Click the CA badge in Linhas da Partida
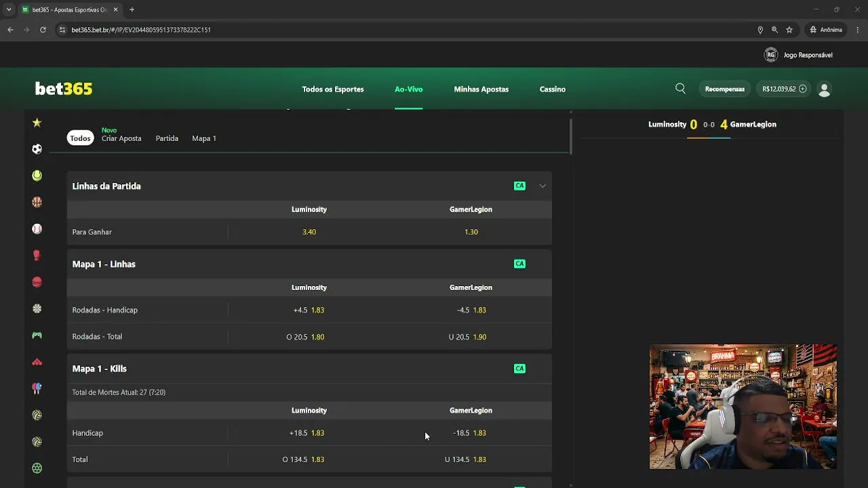868x488 pixels. coord(519,186)
